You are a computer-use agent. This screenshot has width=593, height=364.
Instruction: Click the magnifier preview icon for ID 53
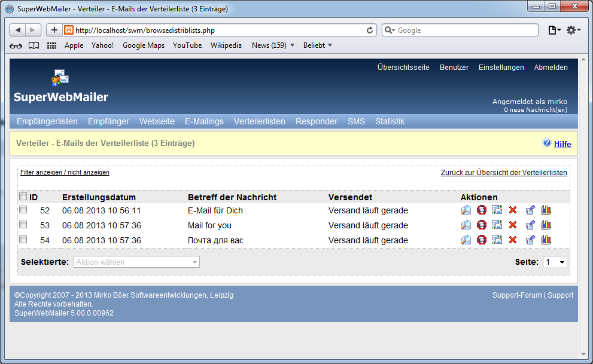click(x=466, y=225)
